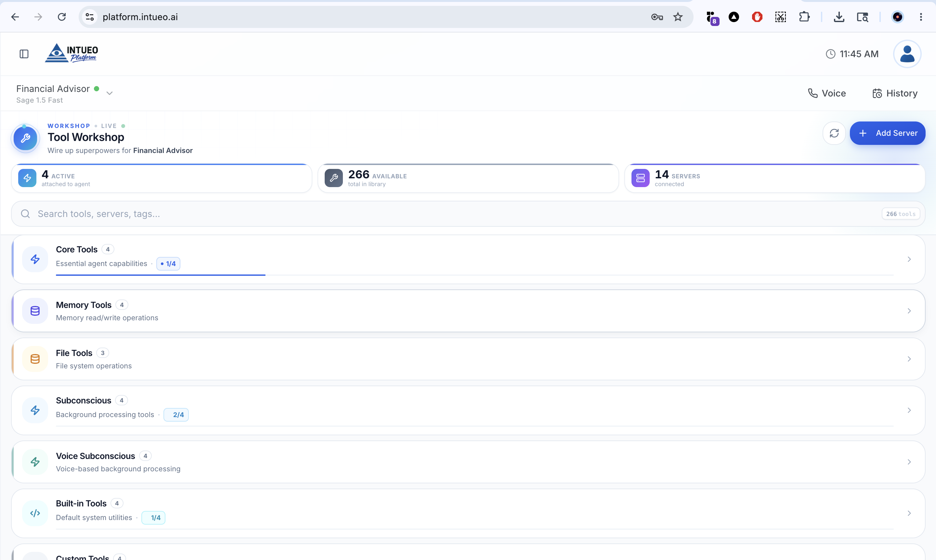Screen dimensions: 936x560
Task: Expand the Built-in Tools chevron
Action: 909,513
